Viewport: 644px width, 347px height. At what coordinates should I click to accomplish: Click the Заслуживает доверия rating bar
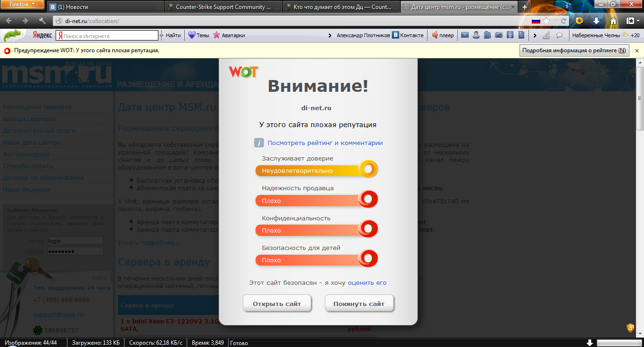coord(316,170)
